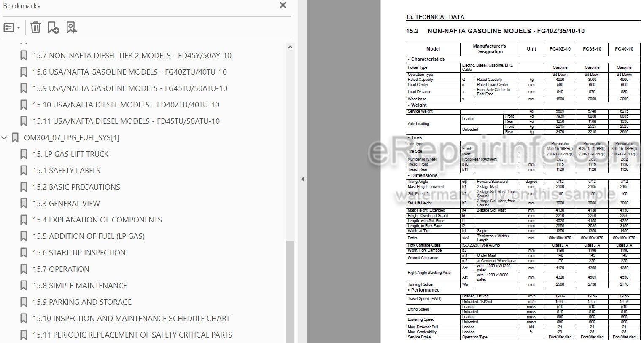Click the Wheelbase row label
This screenshot has height=343, width=644.
(x=417, y=99)
